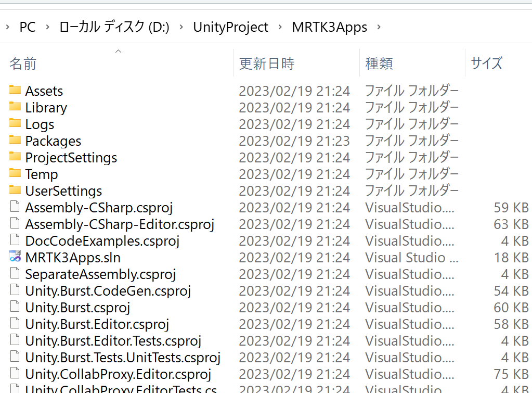Image resolution: width=532 pixels, height=393 pixels.
Task: Select DocCodeExamples.csproj file name
Action: [x=102, y=241]
